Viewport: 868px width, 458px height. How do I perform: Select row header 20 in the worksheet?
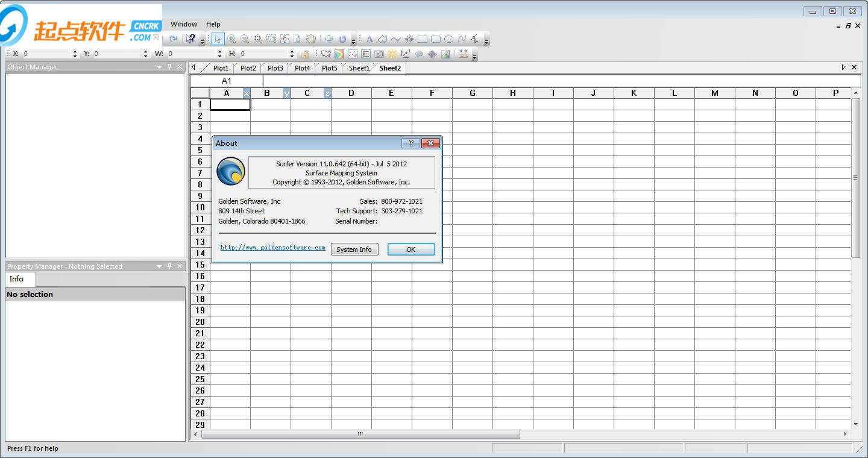[200, 322]
